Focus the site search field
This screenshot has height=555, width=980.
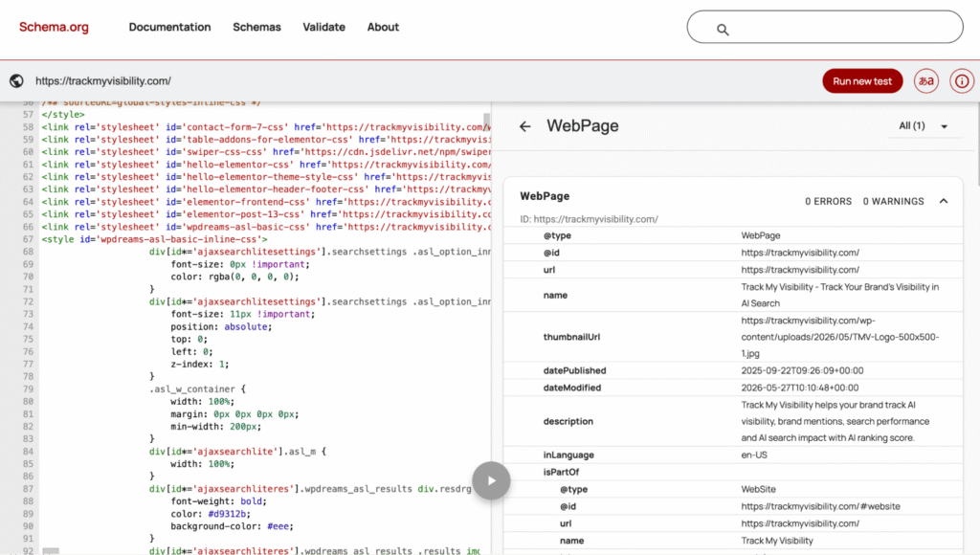click(x=825, y=27)
